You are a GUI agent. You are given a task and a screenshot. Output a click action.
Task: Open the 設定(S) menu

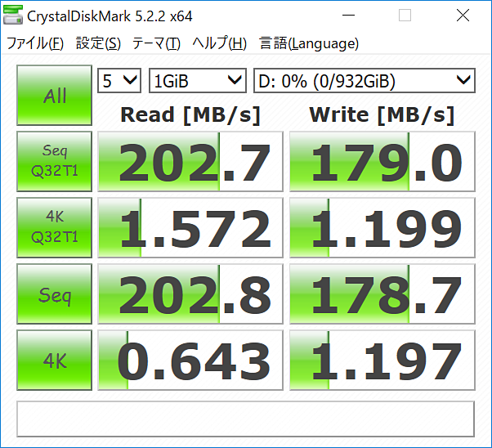click(98, 43)
